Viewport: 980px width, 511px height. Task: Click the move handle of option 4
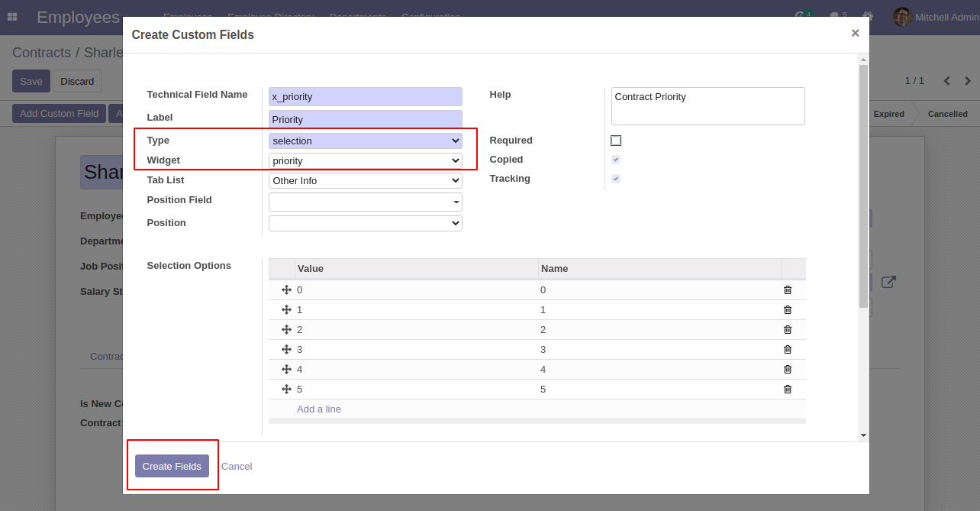point(287,370)
